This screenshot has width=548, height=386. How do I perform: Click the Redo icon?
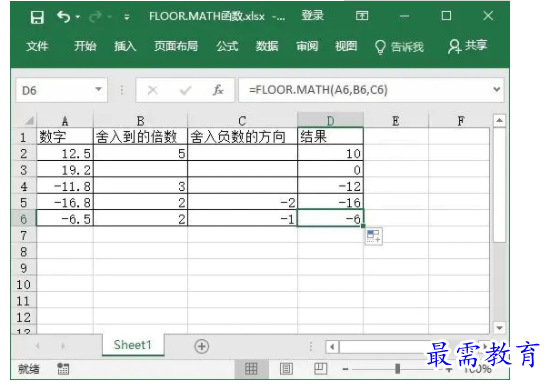coord(95,16)
